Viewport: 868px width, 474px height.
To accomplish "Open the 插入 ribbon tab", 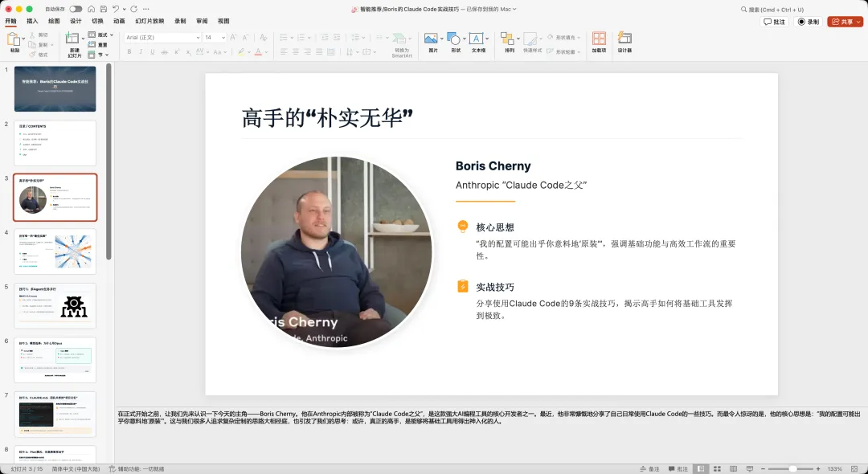I will coord(33,21).
